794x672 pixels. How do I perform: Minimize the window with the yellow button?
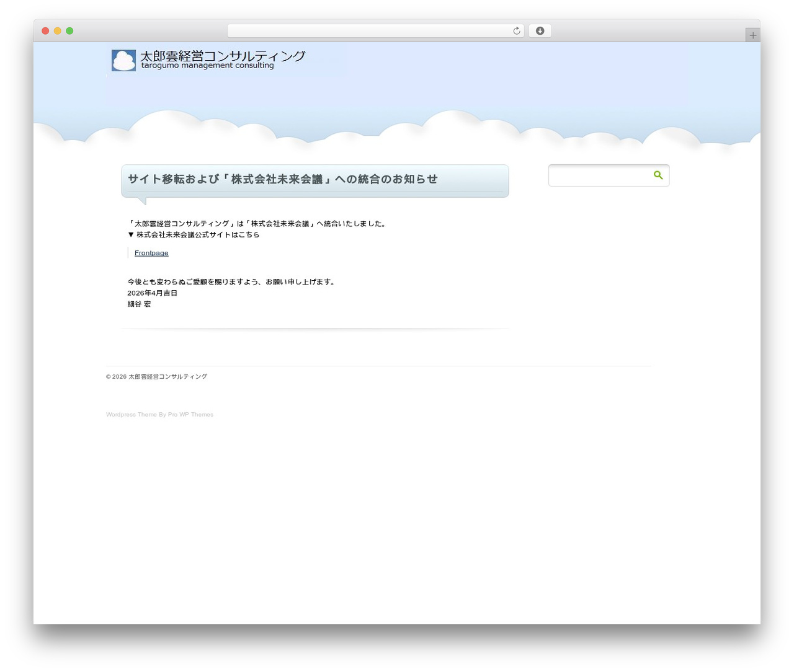(x=58, y=31)
